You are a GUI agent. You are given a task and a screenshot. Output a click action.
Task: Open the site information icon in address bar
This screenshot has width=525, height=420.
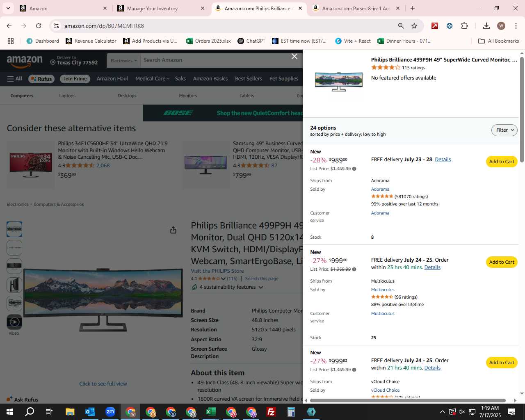(56, 26)
